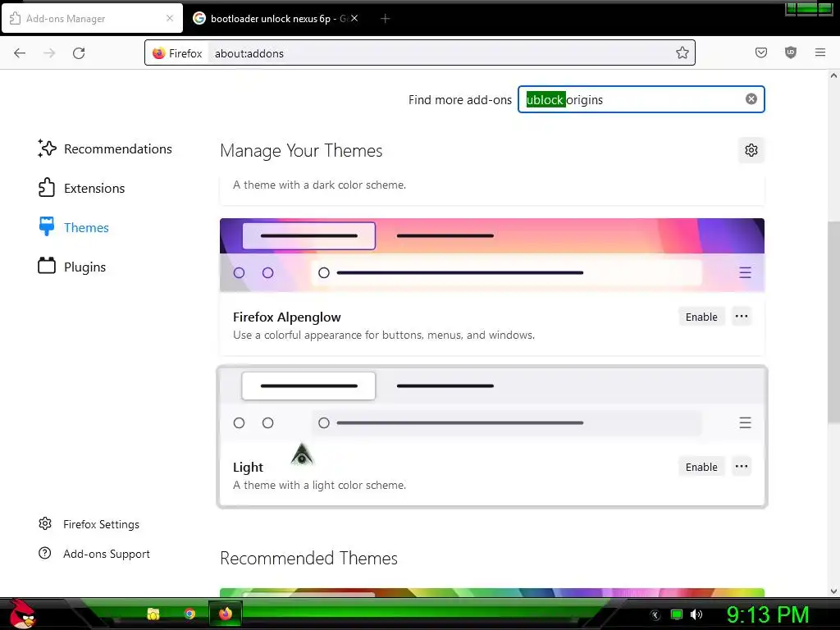Reload the current page
Image resolution: width=840 pixels, height=630 pixels.
[79, 53]
